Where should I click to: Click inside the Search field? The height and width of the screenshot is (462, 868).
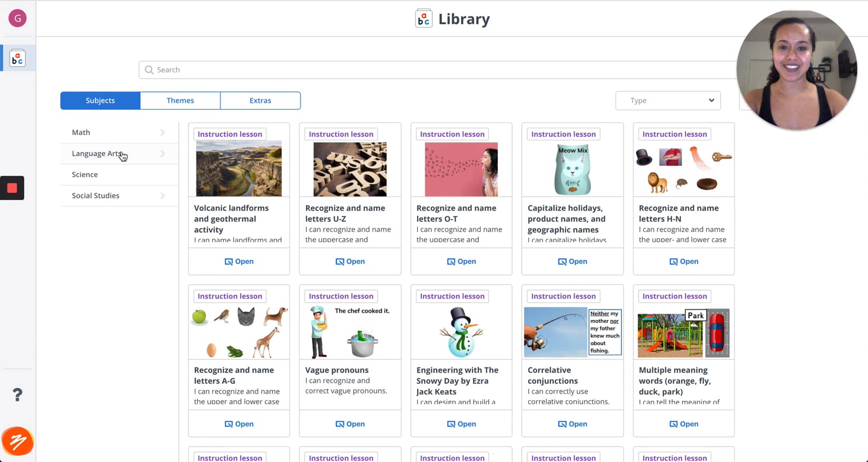coord(316,70)
